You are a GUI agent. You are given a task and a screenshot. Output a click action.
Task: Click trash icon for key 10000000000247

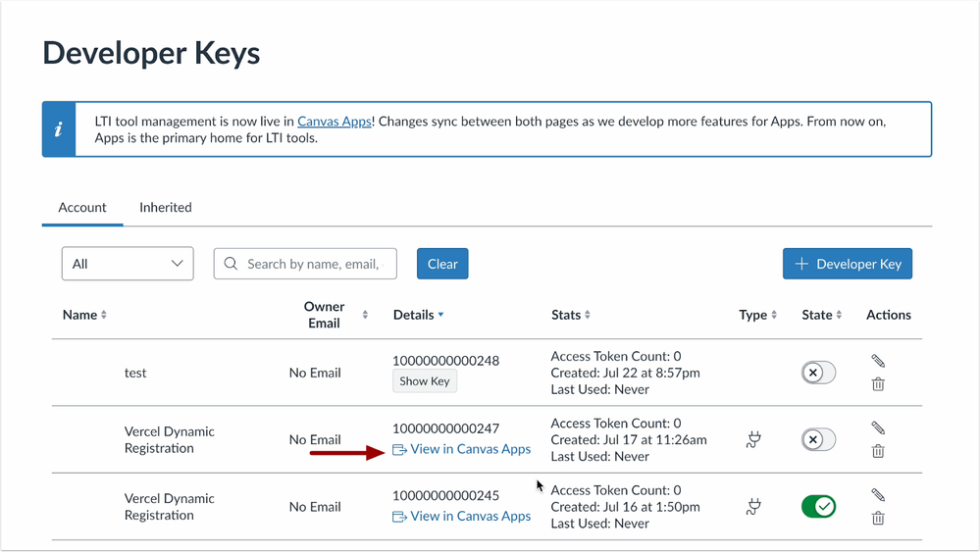coord(878,451)
